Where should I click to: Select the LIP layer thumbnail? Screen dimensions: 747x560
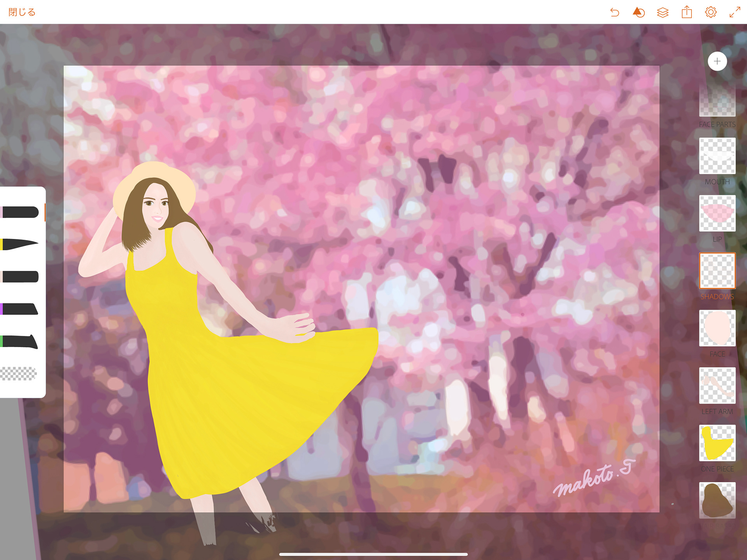[x=717, y=213]
